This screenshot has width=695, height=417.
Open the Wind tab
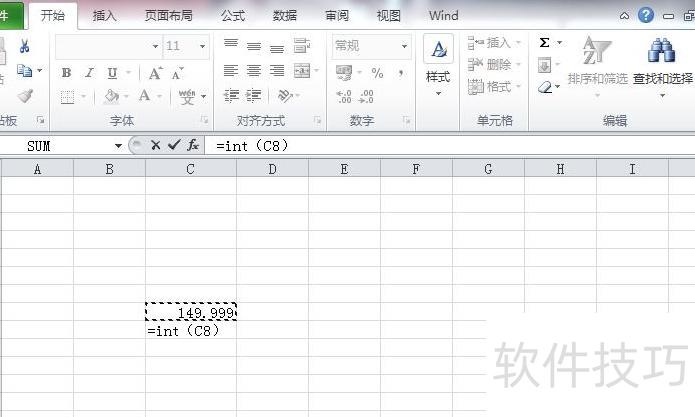pos(444,16)
